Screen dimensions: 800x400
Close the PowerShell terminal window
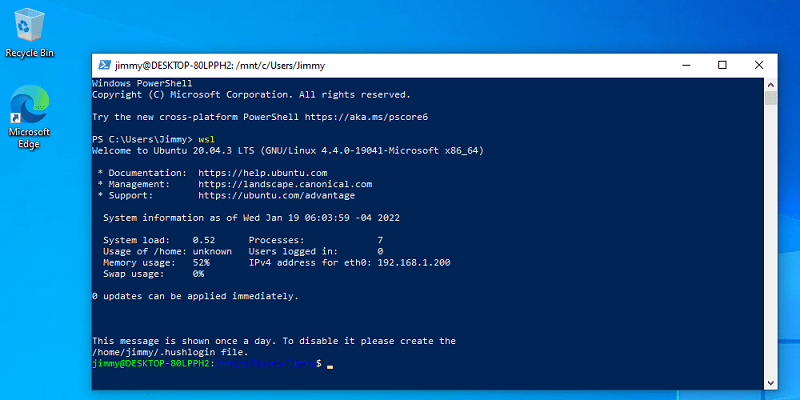pos(759,65)
